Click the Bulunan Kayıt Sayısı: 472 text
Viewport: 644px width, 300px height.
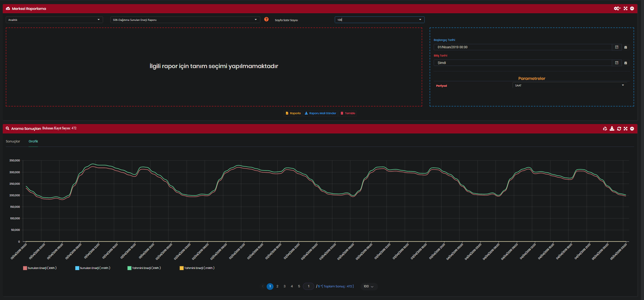click(59, 128)
